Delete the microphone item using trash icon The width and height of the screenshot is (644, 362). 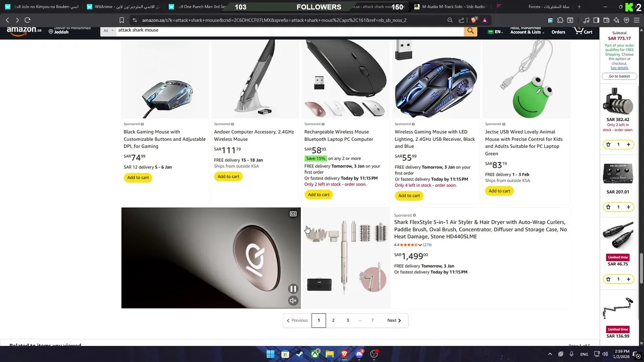(608, 145)
